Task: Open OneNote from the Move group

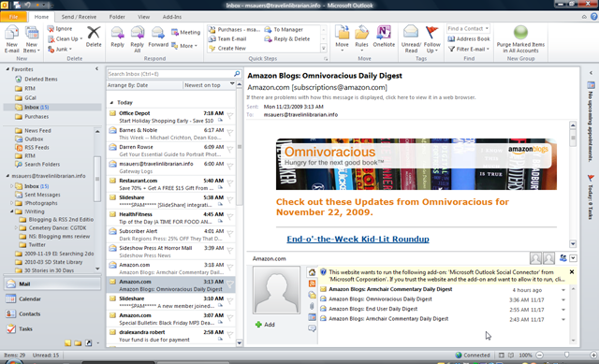Action: pos(384,36)
